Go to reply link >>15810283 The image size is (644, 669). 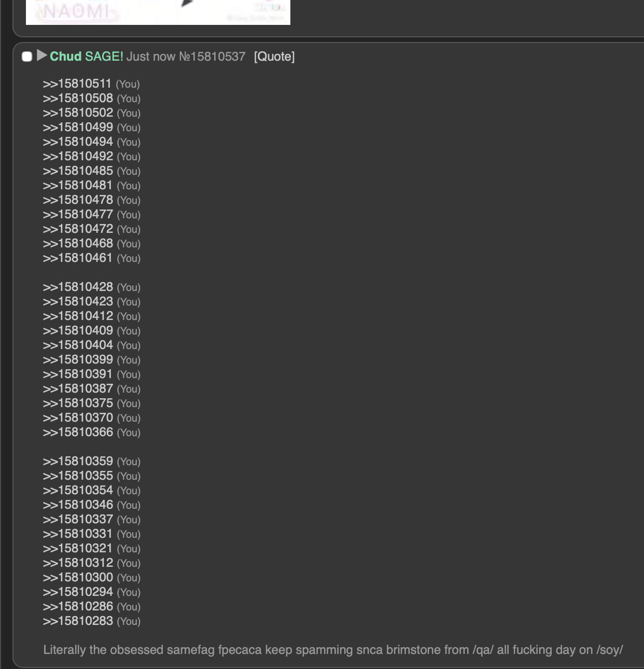point(78,621)
